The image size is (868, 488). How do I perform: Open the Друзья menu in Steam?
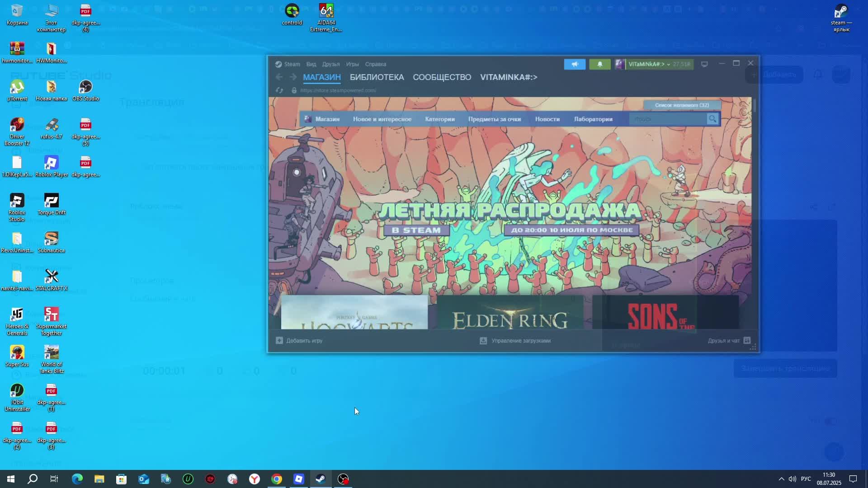point(331,64)
